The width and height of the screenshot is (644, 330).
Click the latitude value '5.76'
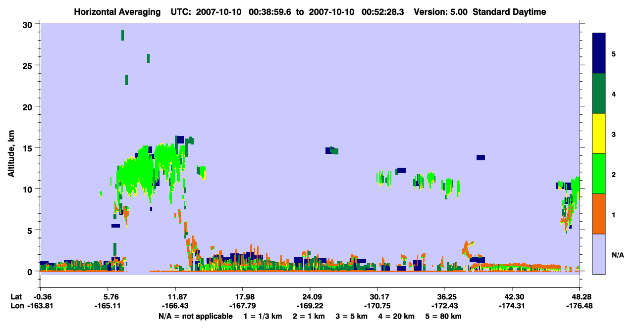tap(107, 297)
